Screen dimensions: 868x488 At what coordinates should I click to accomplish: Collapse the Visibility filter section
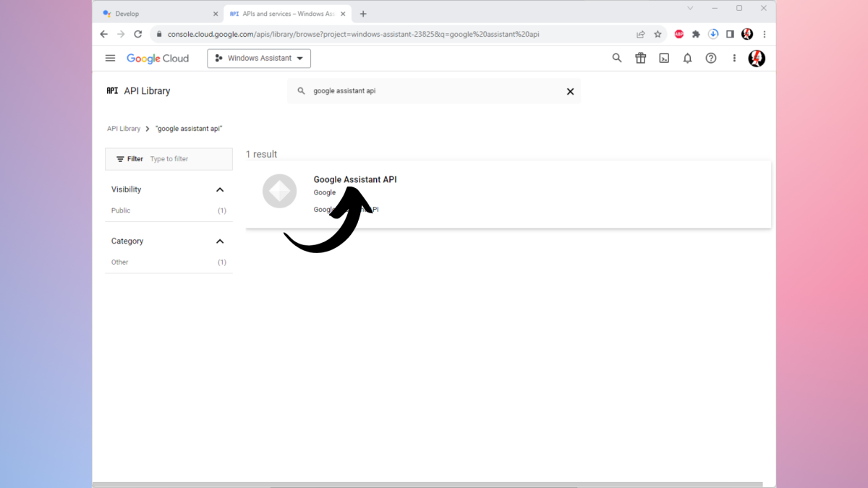(x=220, y=189)
